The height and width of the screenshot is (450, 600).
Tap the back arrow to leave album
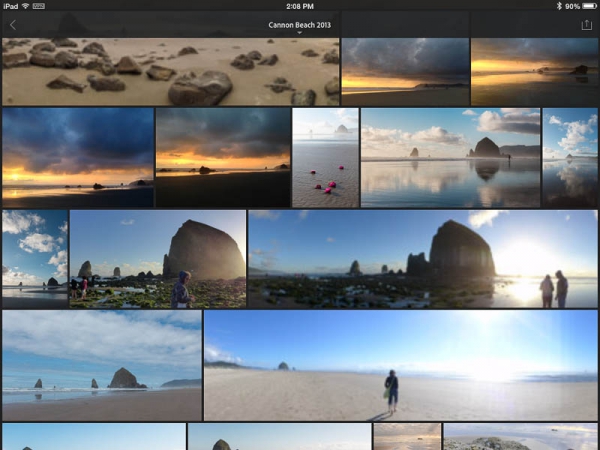tap(13, 25)
